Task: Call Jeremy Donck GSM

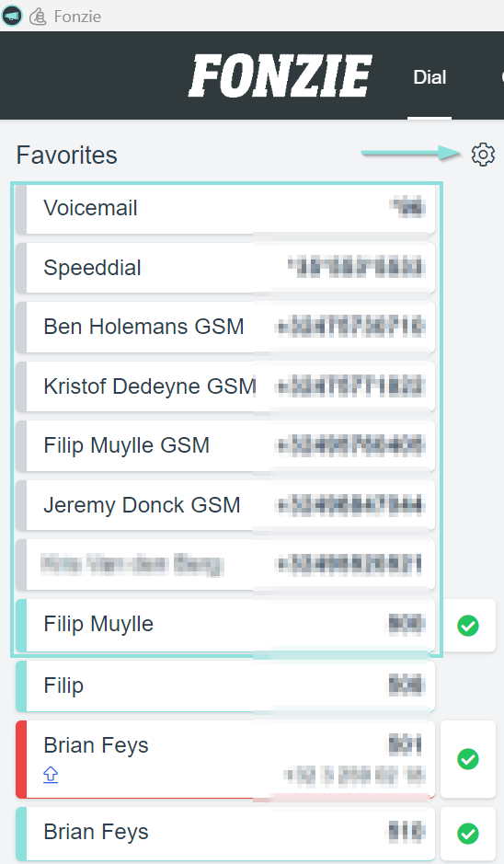Action: point(225,505)
